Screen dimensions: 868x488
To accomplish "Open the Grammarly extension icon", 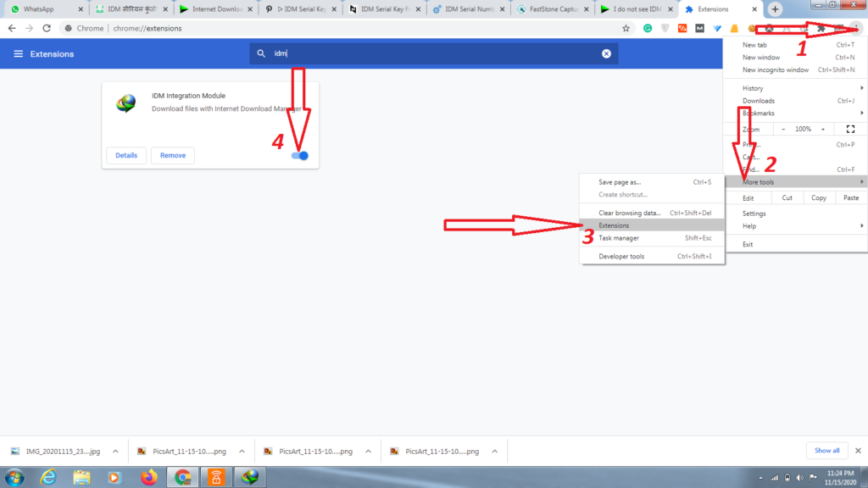I will pos(647,28).
